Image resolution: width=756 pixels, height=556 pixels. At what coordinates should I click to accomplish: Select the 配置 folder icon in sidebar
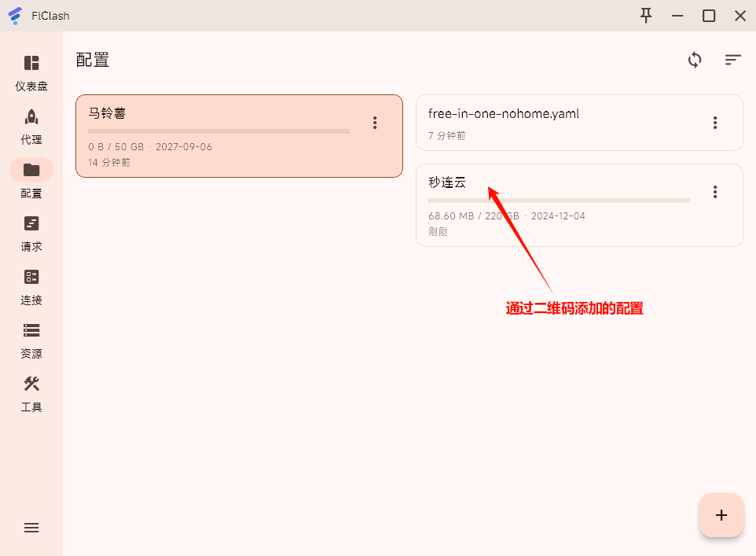coord(31,170)
